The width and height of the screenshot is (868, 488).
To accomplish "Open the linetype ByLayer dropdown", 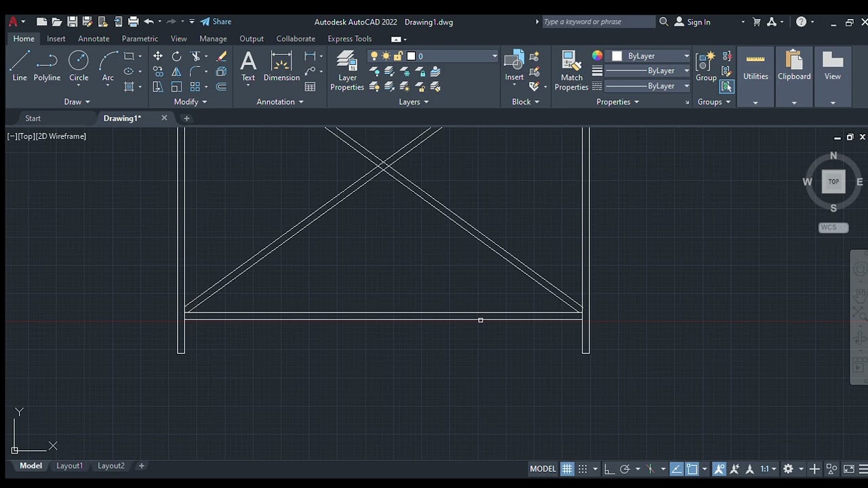I will tap(647, 86).
